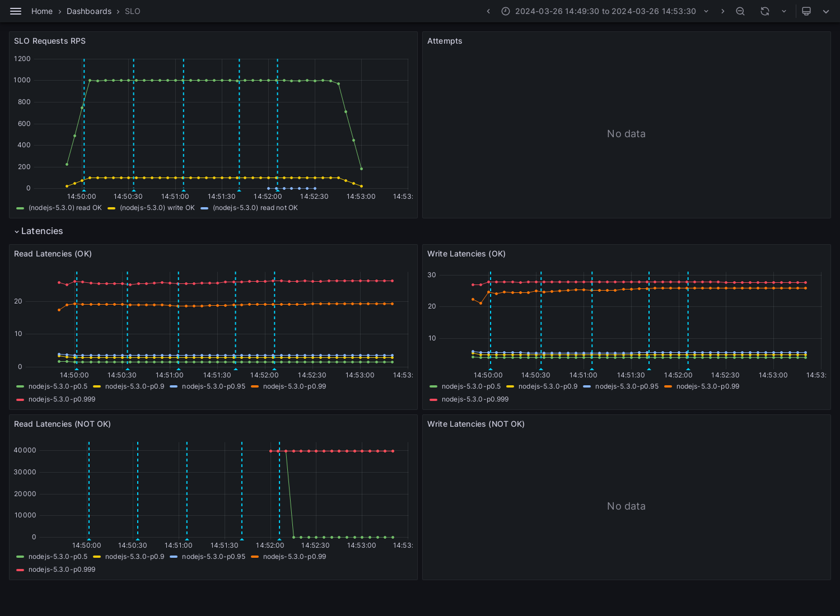The height and width of the screenshot is (616, 840).
Task: Toggle p0.999 series in Write Latencies (OK)
Action: click(475, 399)
